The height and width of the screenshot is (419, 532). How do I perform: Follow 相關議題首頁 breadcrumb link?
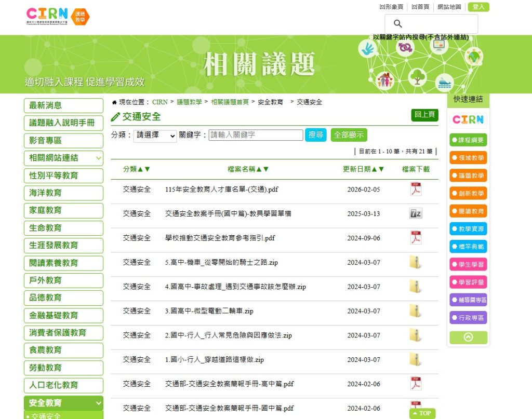[230, 102]
